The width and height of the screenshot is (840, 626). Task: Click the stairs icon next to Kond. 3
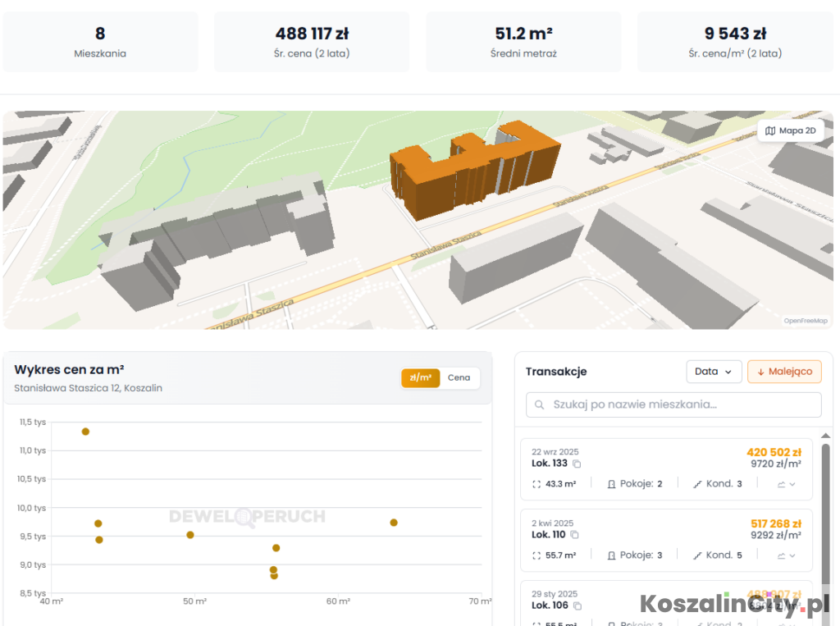click(697, 484)
